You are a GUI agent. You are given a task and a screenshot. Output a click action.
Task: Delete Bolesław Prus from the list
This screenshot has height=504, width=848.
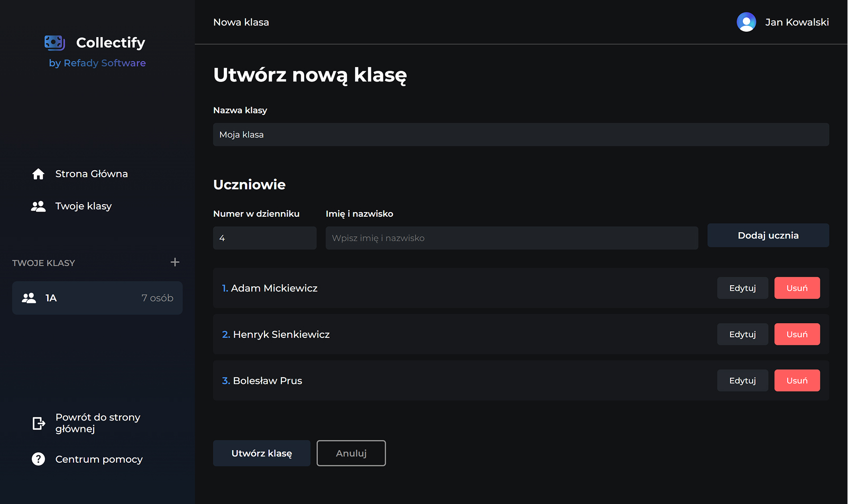click(797, 381)
